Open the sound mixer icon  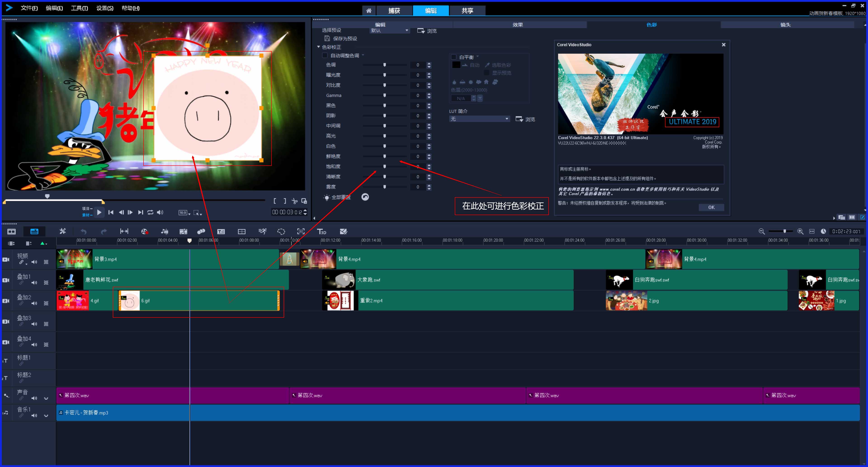click(x=164, y=232)
